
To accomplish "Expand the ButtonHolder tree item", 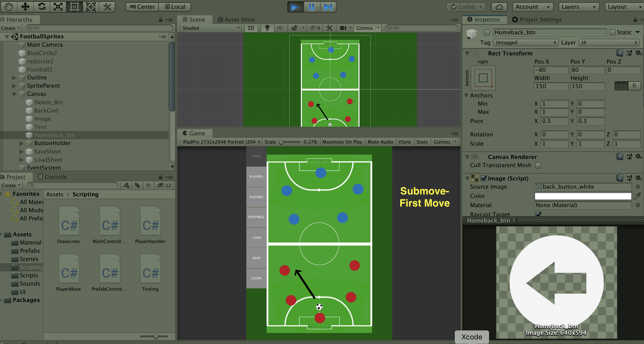I will click(22, 143).
